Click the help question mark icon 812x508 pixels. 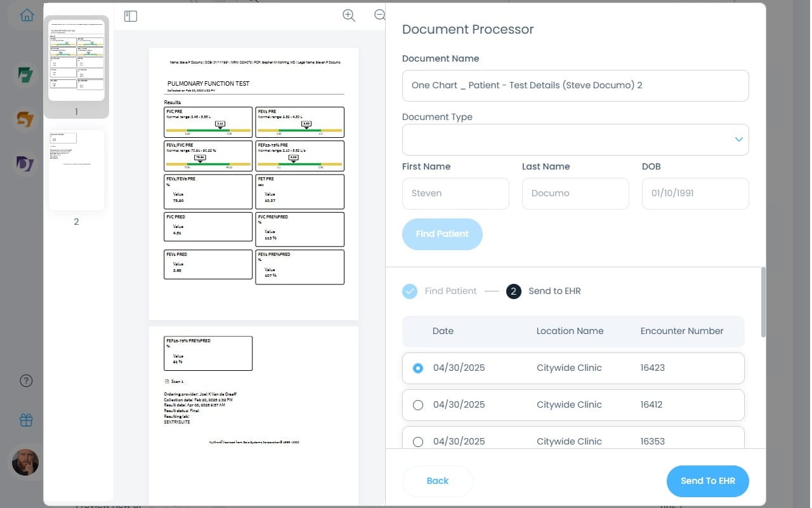coord(26,381)
